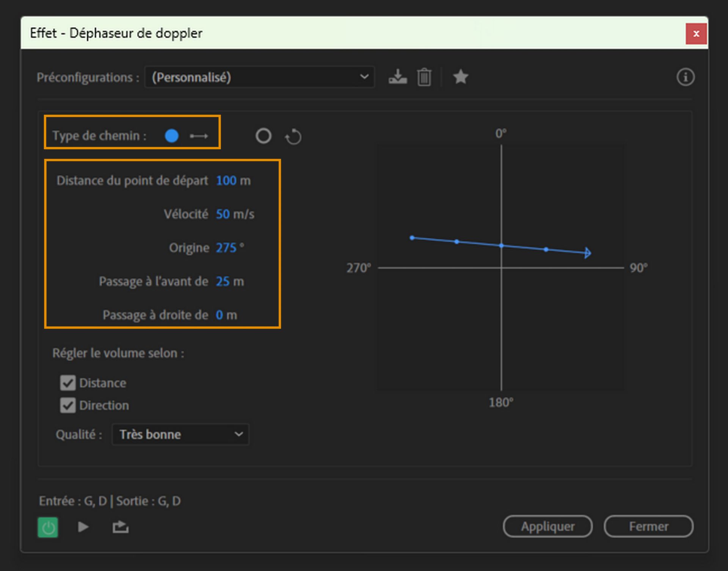Click the 0° graph label
This screenshot has height=571, width=728.
(x=501, y=133)
